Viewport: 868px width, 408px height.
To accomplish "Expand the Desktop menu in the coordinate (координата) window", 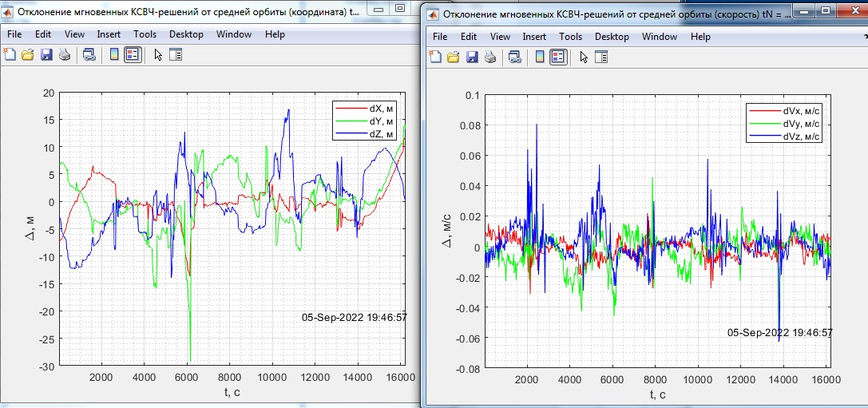I will click(186, 34).
